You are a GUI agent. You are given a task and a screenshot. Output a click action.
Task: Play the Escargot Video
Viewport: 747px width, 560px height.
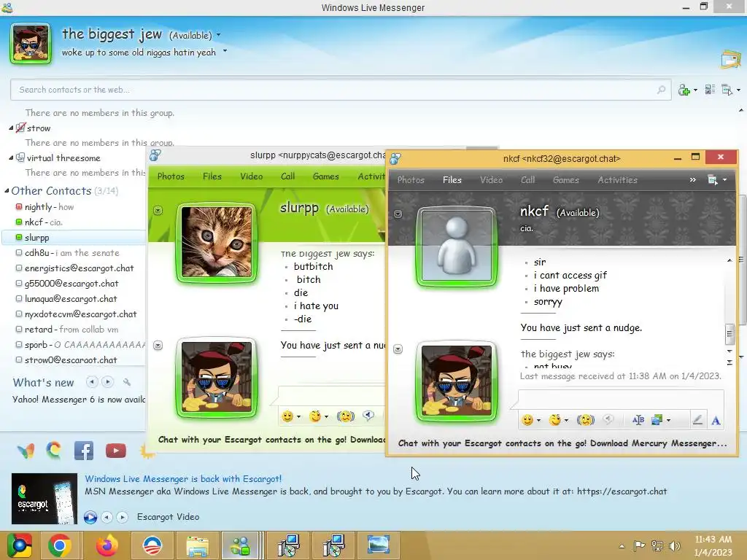[90, 517]
